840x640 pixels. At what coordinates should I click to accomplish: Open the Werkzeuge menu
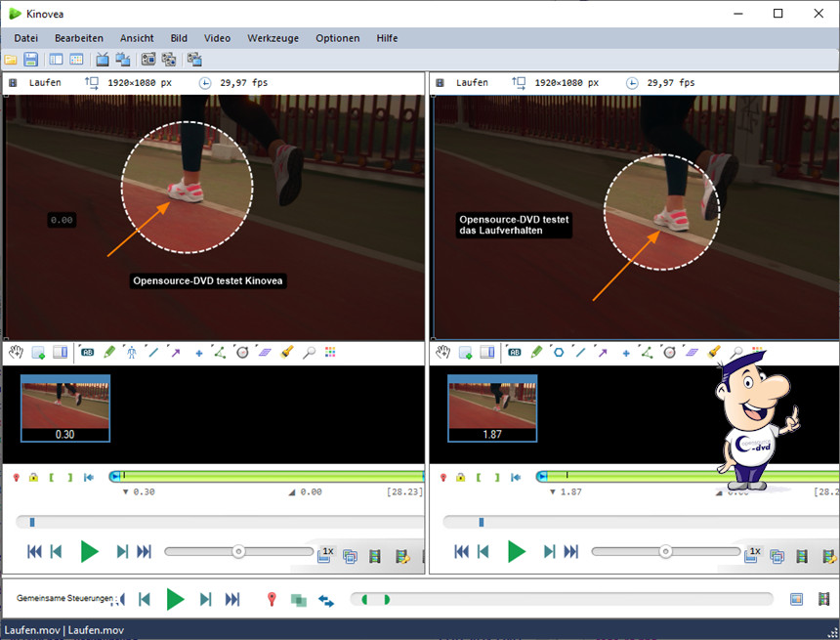(273, 38)
